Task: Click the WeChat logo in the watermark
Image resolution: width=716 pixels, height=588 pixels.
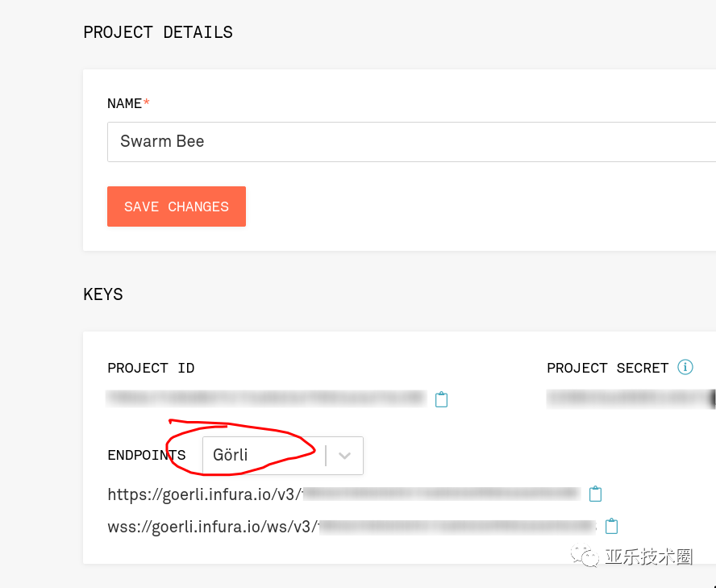Action: [585, 555]
